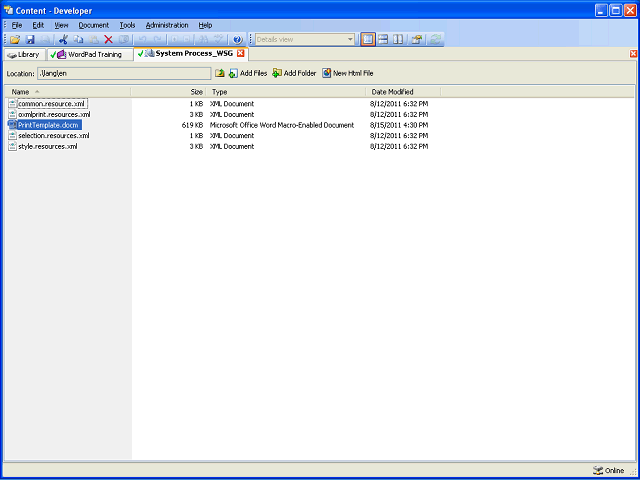Click the Find binoculars icon
The width and height of the screenshot is (640, 480).
(x=204, y=40)
